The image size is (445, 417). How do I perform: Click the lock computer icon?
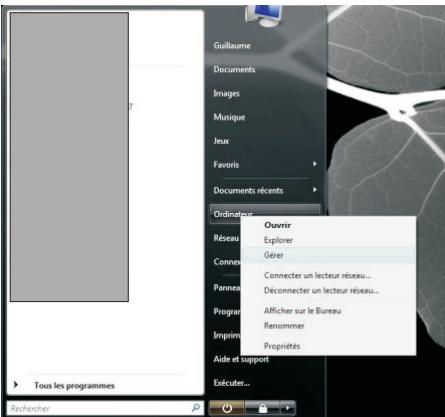pos(262,408)
